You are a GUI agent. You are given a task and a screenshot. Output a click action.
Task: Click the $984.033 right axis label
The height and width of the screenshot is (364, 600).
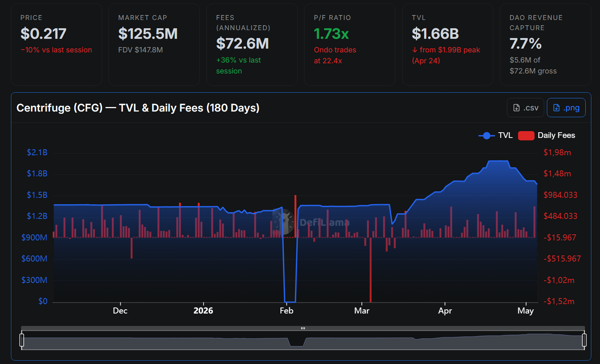click(x=560, y=195)
